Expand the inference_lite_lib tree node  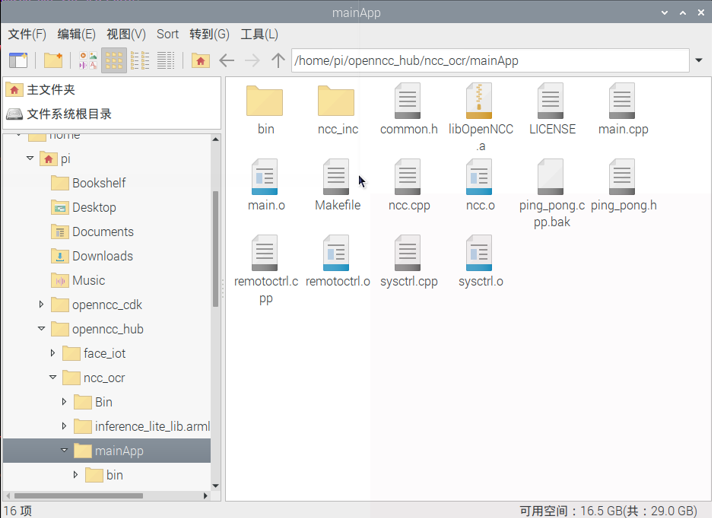[x=64, y=426]
